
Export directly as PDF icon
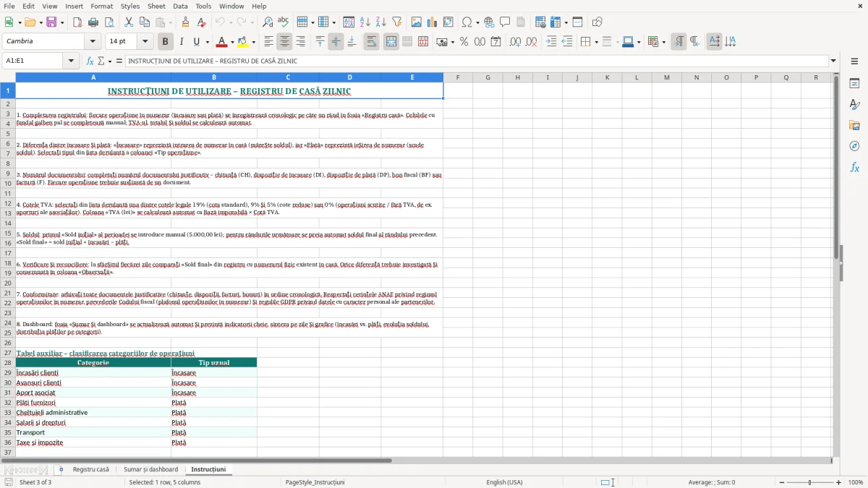point(77,22)
